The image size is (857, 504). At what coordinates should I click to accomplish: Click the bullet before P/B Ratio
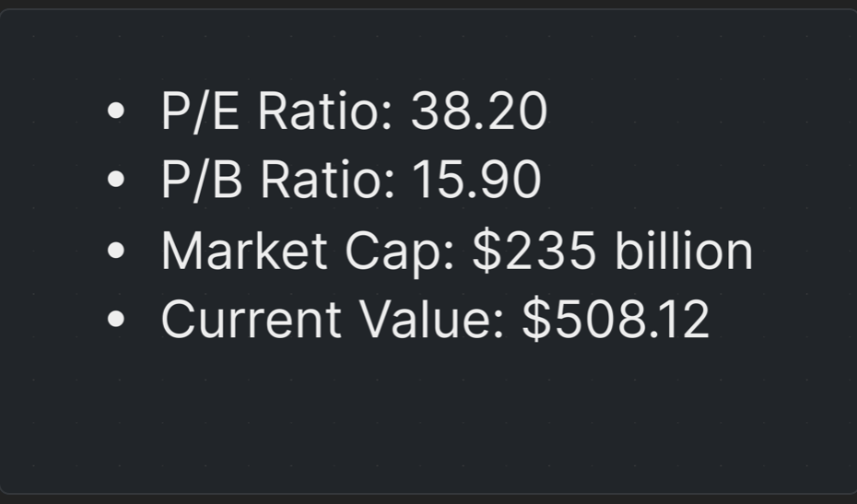click(x=115, y=181)
